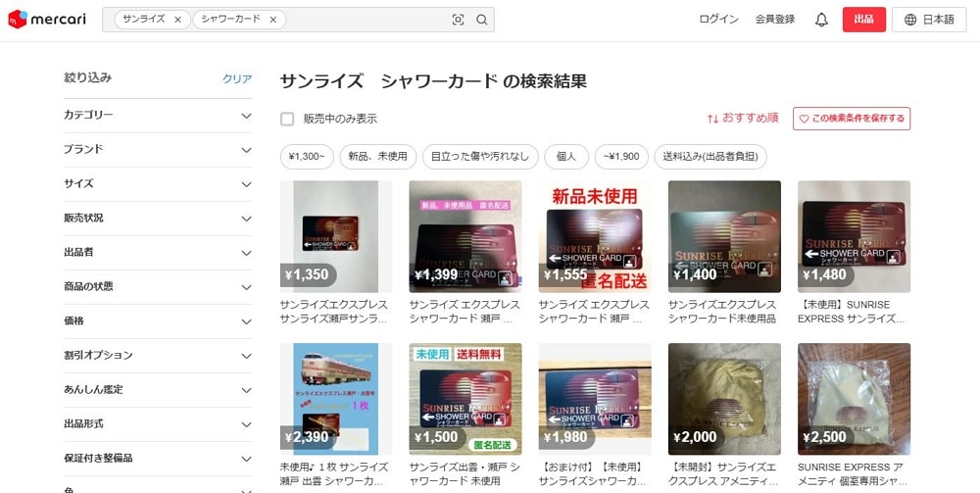Submit search with magnifier icon
Viewport: 980px width, 493px height.
click(482, 20)
